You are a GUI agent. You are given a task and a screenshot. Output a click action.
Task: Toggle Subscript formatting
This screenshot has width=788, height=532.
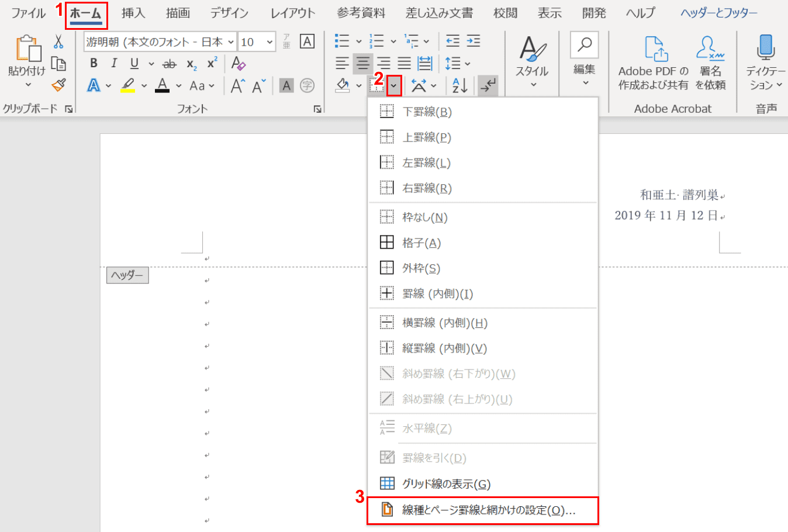(x=191, y=64)
